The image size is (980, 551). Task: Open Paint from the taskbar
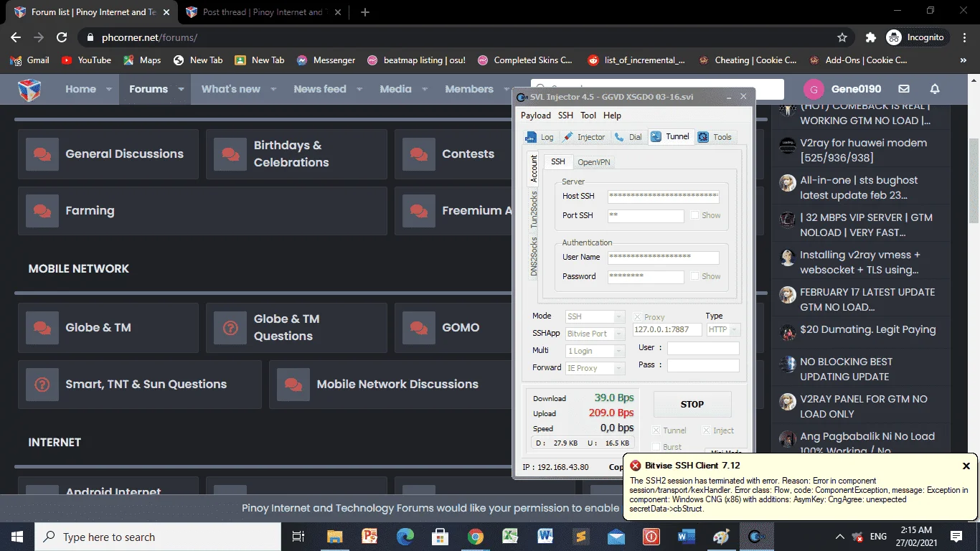click(x=720, y=537)
